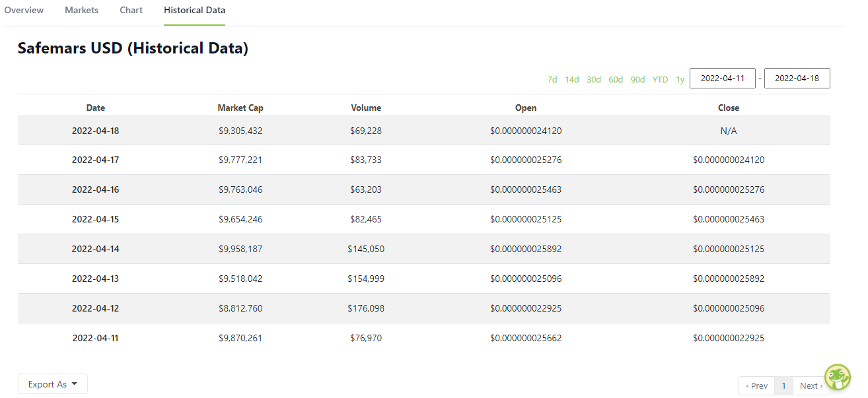This screenshot has height=398, width=868.
Task: Click volume value $76,970
Action: click(366, 338)
